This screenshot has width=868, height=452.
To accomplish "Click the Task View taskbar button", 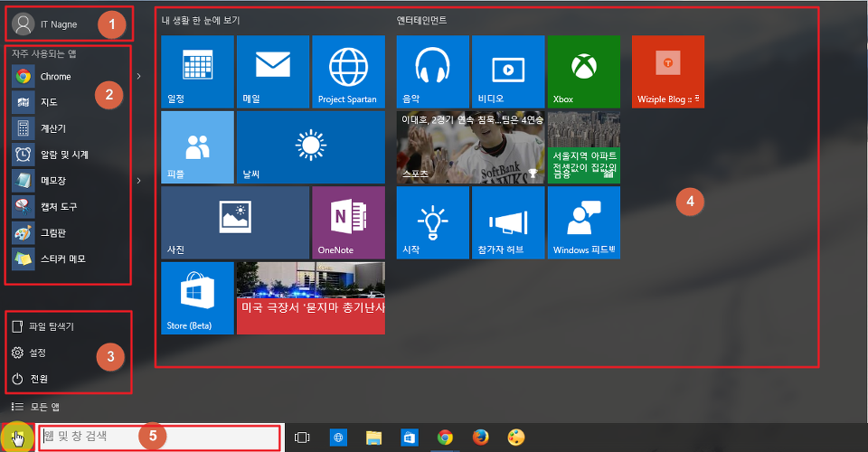I will [302, 438].
